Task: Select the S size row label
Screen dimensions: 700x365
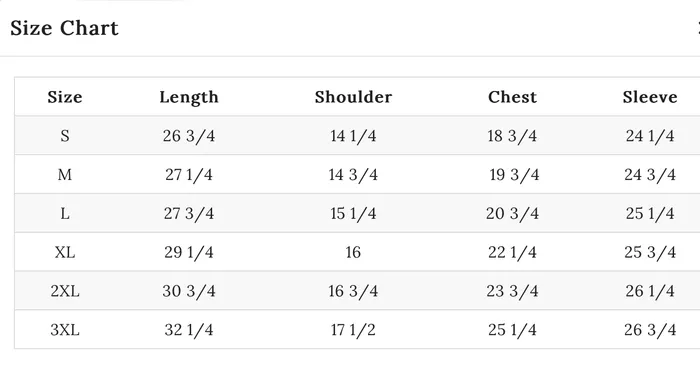Action: [x=65, y=136]
